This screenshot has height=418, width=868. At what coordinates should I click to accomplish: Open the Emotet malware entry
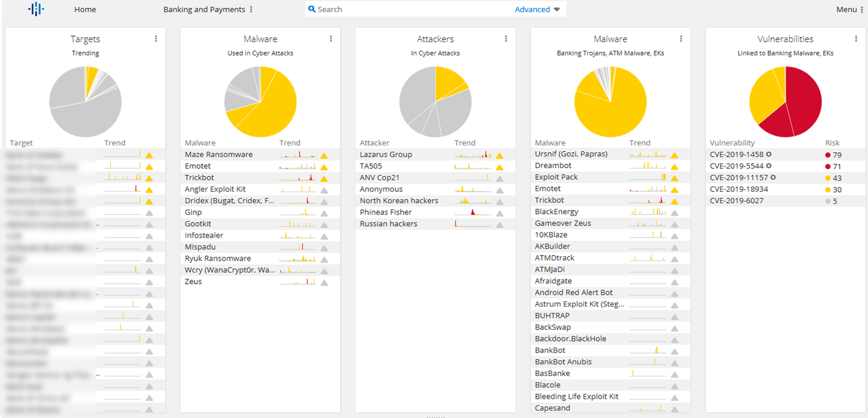pos(197,166)
